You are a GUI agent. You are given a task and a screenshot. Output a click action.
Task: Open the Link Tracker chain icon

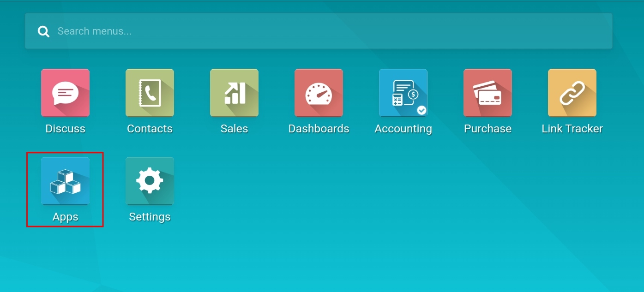pos(572,93)
